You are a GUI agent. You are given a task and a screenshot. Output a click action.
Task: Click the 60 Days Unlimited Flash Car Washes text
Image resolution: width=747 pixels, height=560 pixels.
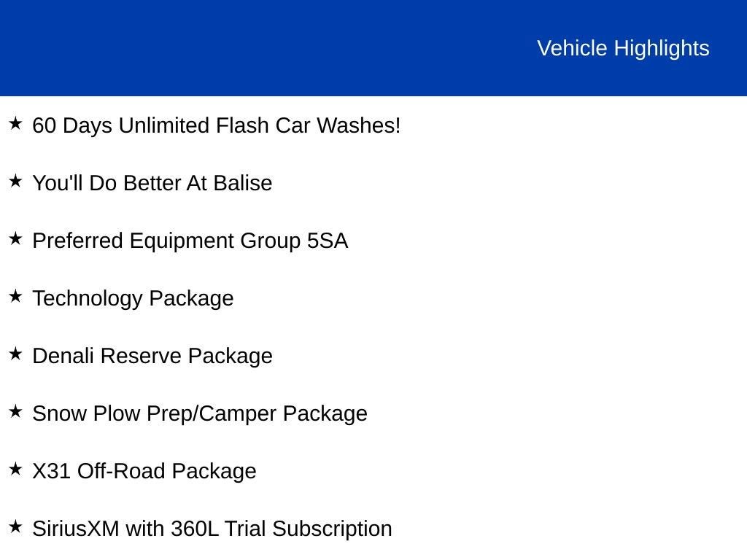point(217,125)
